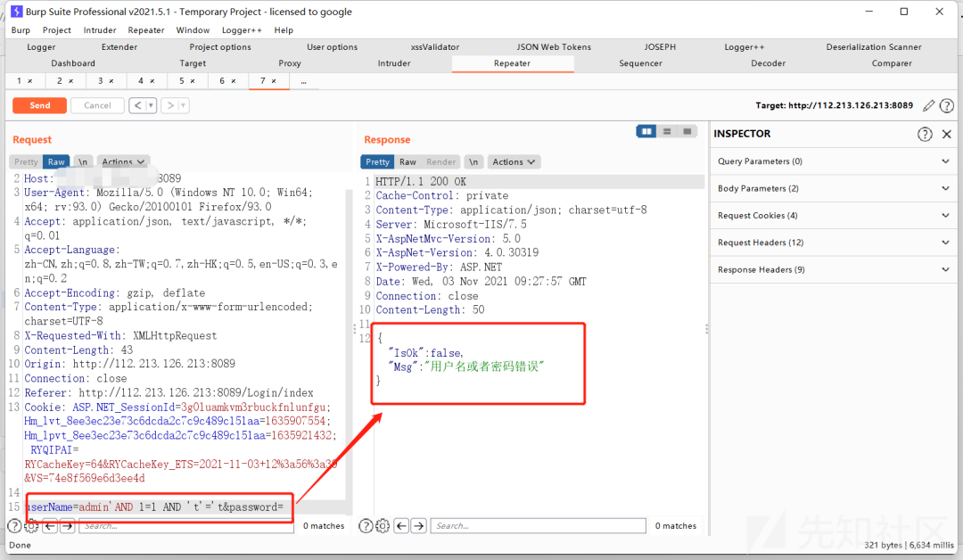This screenshot has height=560, width=963.
Task: Open response search settings gear
Action: tap(383, 526)
